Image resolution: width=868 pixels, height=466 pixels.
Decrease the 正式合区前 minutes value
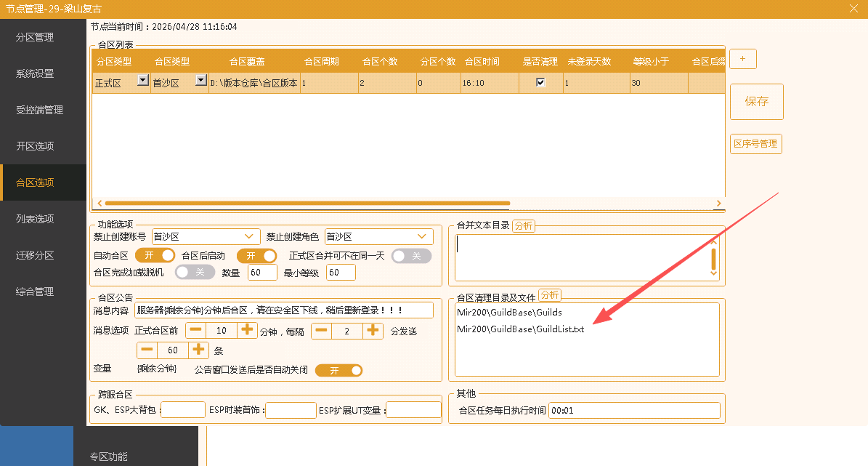195,330
